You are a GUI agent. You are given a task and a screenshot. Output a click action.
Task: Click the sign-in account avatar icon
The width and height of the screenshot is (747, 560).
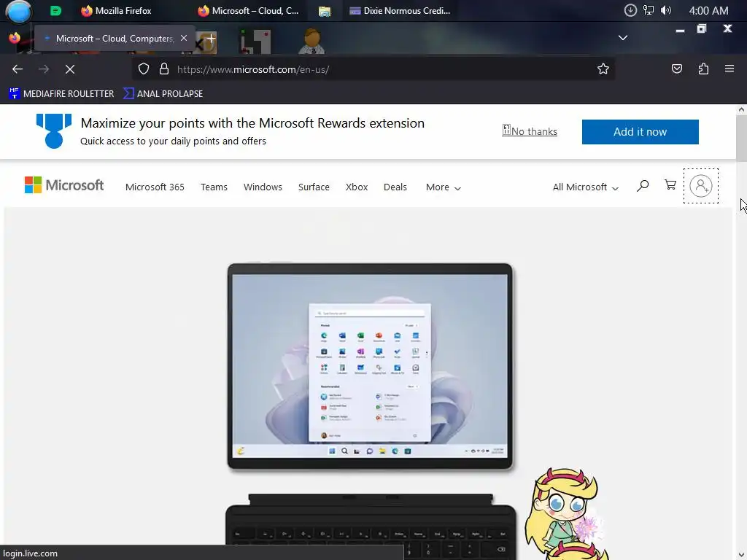point(701,186)
